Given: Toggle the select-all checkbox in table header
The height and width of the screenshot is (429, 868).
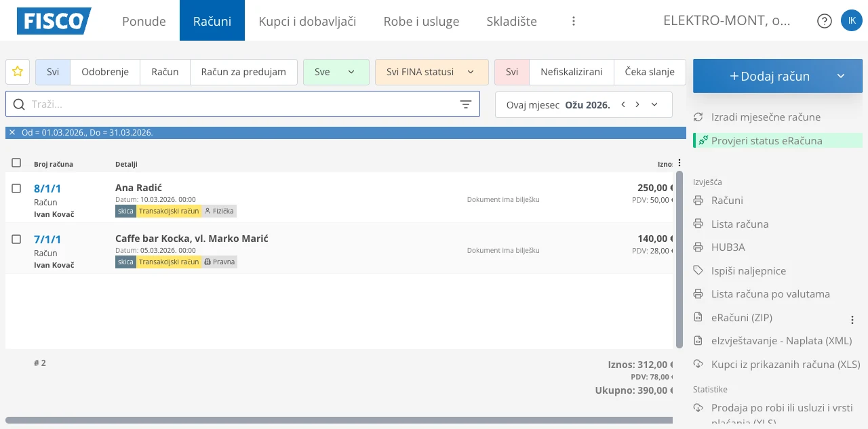Looking at the screenshot, I should click(x=17, y=163).
